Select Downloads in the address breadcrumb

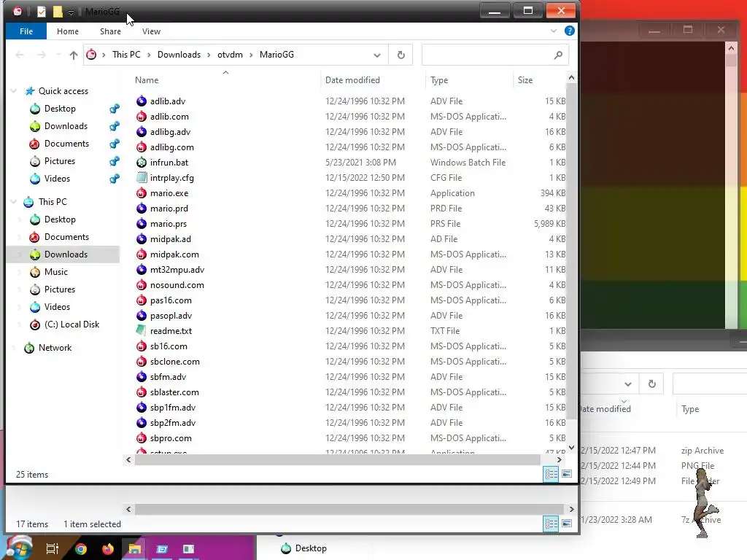click(x=179, y=55)
